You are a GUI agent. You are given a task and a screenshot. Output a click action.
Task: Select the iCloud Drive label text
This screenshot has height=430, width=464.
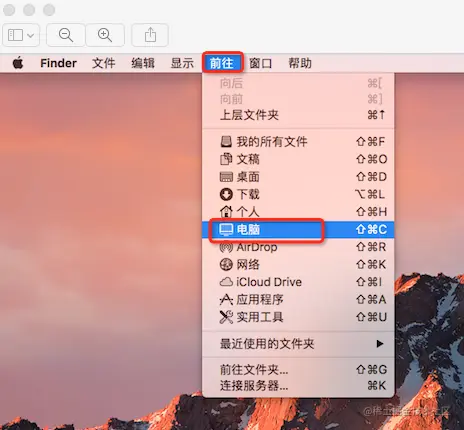(x=269, y=282)
